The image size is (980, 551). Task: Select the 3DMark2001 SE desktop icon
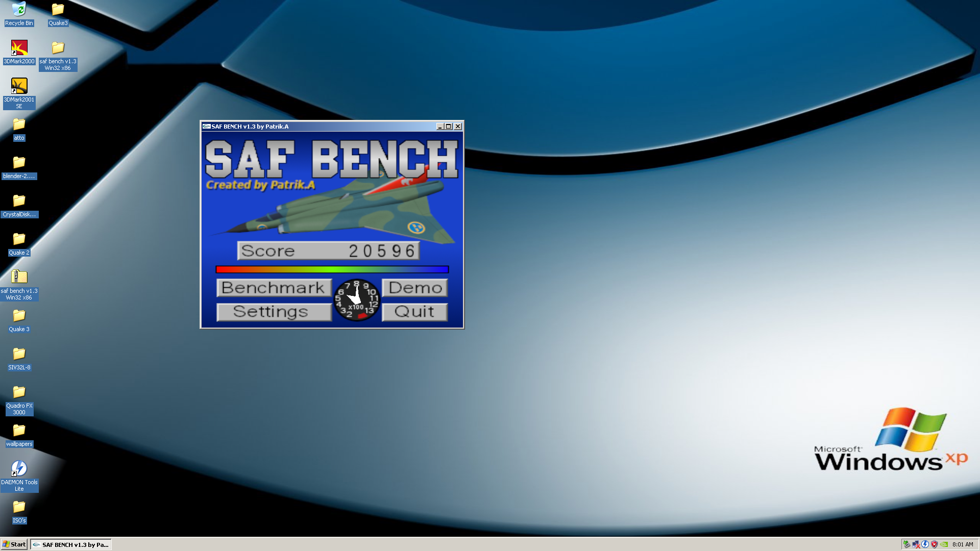coord(19,87)
